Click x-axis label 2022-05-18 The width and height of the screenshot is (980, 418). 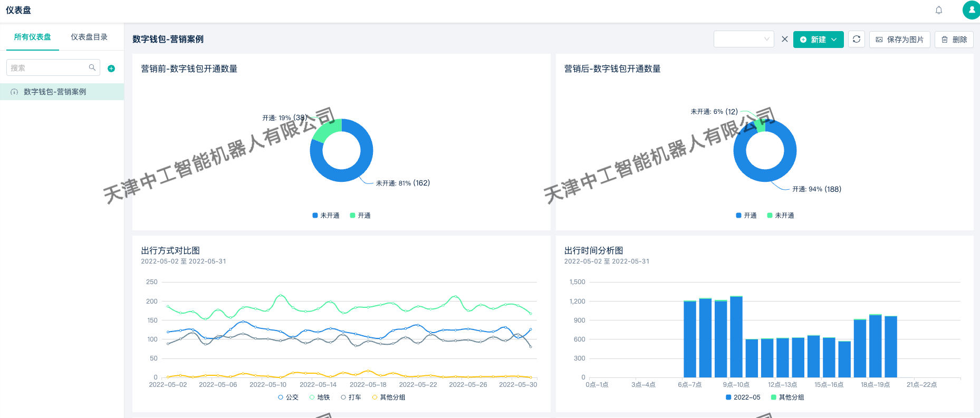(368, 385)
